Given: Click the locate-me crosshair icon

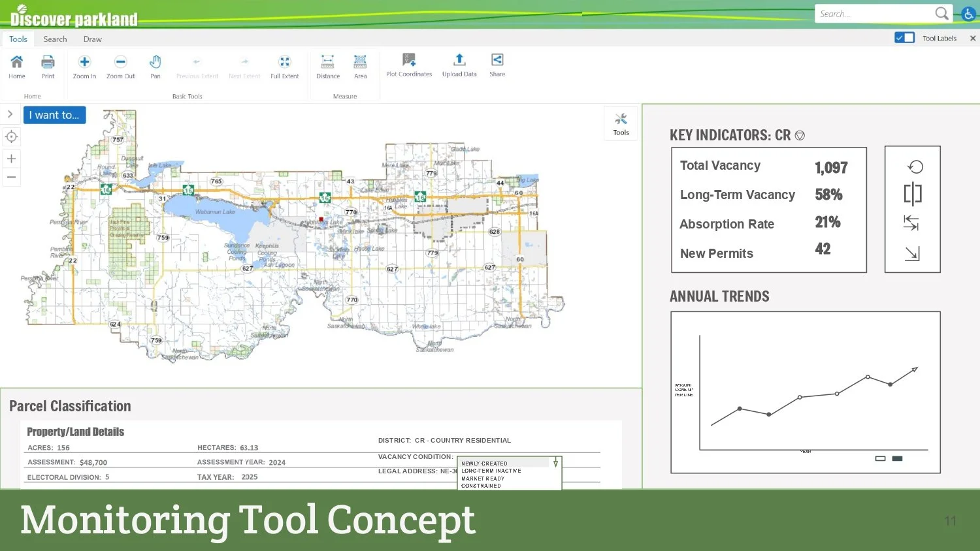Looking at the screenshot, I should (x=11, y=137).
